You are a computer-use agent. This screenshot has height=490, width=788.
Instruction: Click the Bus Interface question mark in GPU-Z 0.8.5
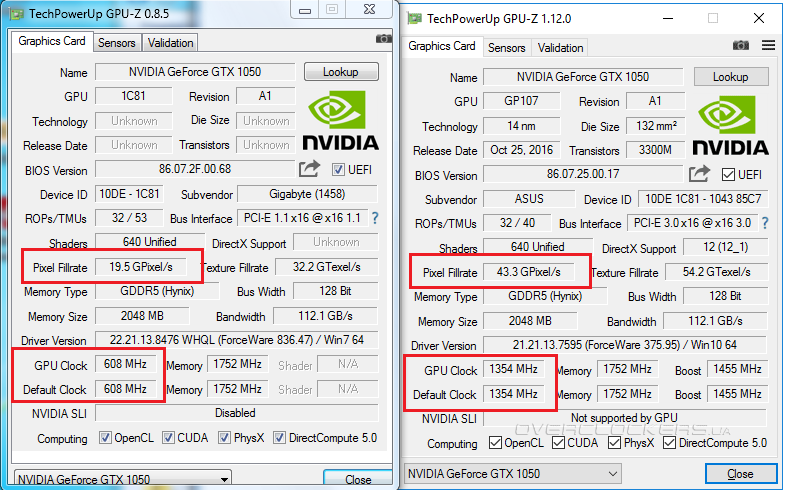[375, 218]
